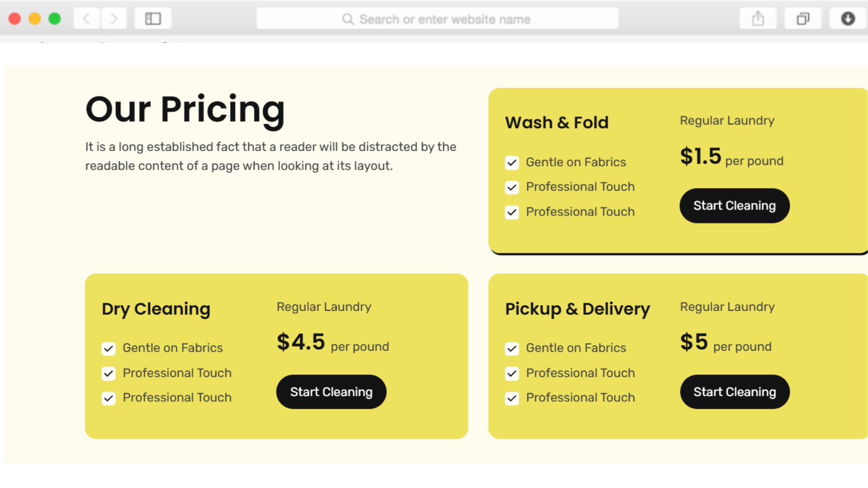Toggle Gentle on Fabrics checkbox in Pickup & Delivery
Viewport: 868px width, 488px height.
[x=512, y=349]
